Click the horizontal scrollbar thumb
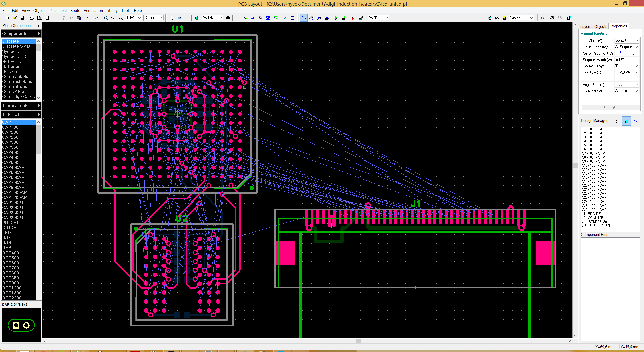Image resolution: width=644 pixels, height=352 pixels. coord(359,341)
